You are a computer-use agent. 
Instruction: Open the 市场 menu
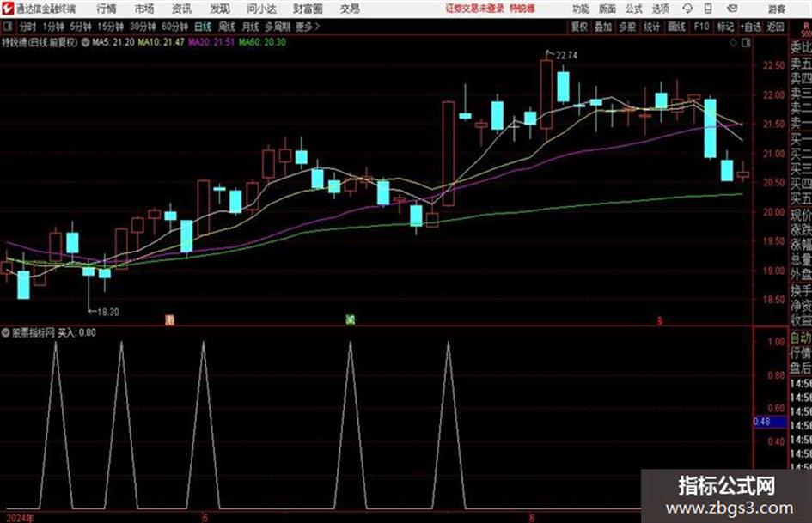(x=144, y=9)
